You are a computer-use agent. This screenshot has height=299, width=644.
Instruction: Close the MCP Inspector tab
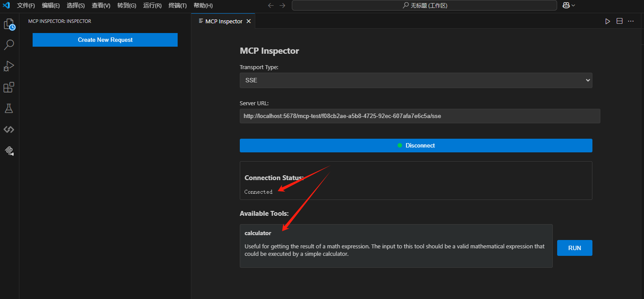[249, 21]
